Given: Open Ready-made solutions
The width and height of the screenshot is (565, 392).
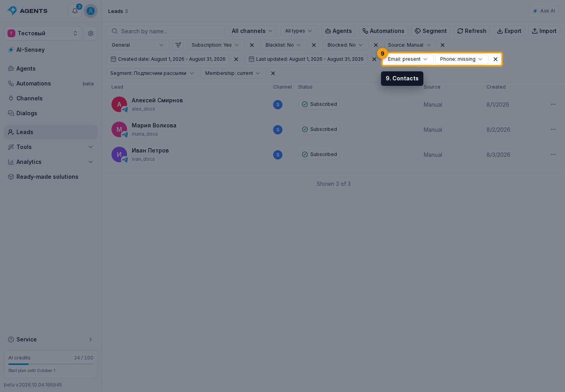Looking at the screenshot, I should pos(51,177).
